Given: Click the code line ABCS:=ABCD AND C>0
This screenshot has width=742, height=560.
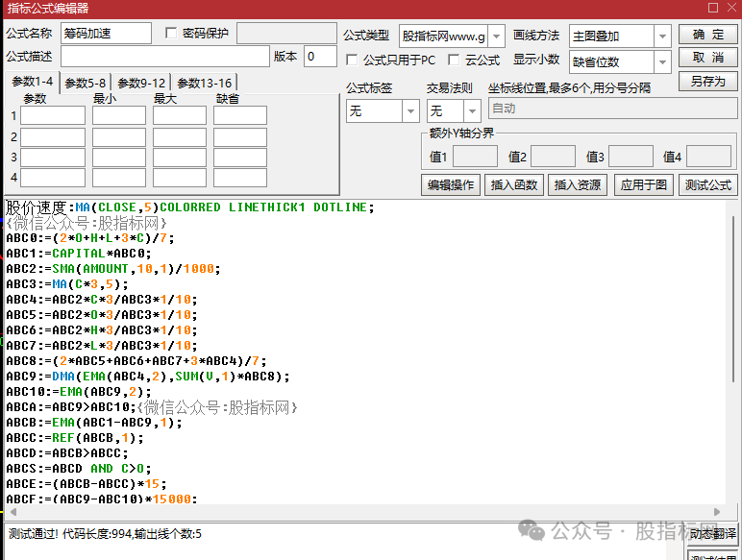Looking at the screenshot, I should pyautogui.click(x=79, y=469).
